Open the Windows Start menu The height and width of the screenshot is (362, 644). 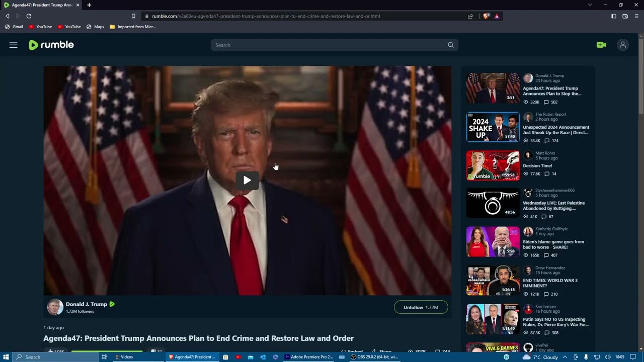[6, 357]
